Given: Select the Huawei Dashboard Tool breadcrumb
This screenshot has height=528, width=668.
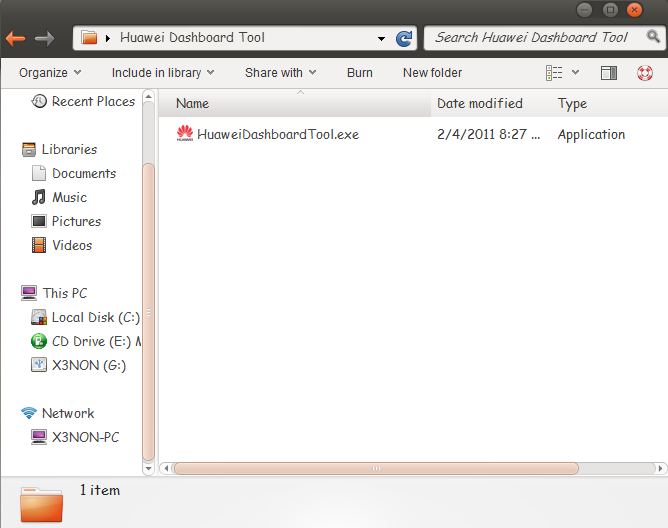Looking at the screenshot, I should tap(192, 38).
